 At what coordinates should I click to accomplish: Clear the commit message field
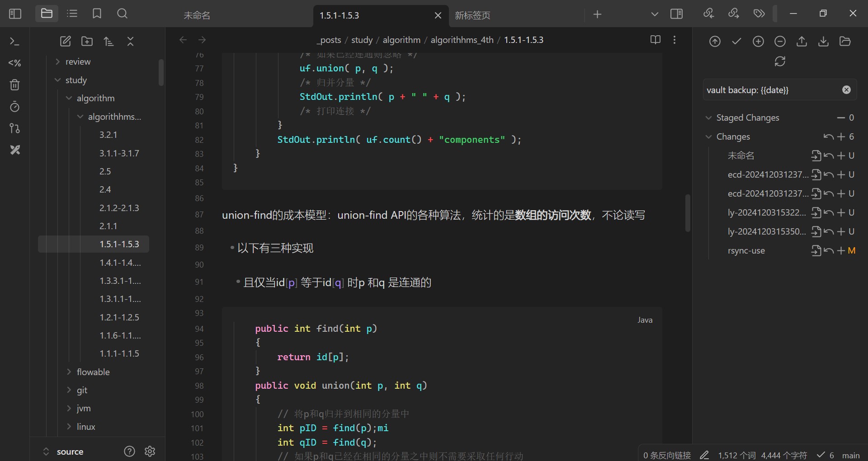pyautogui.click(x=846, y=90)
